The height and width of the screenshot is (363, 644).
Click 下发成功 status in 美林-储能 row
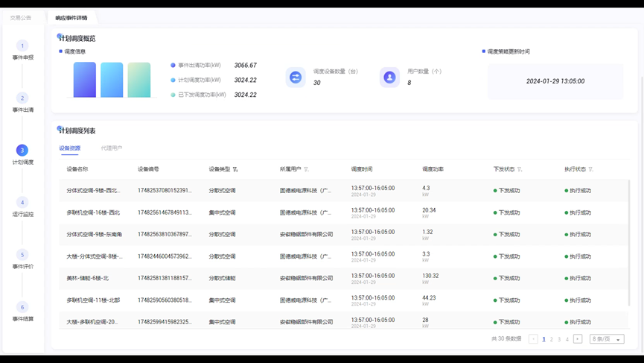506,278
